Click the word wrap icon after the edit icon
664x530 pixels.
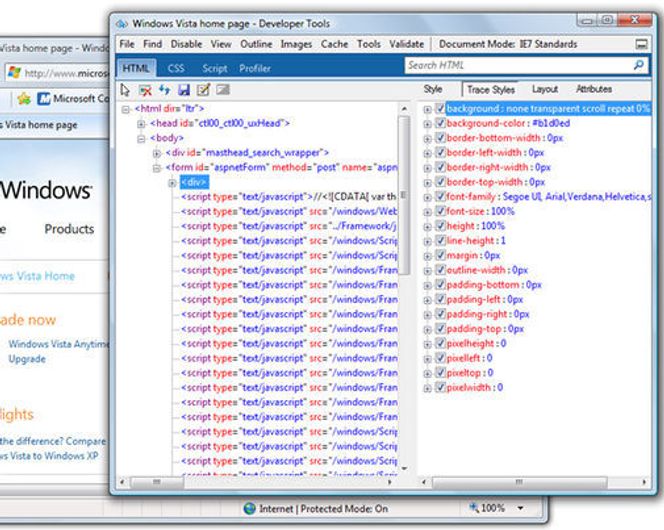(223, 89)
